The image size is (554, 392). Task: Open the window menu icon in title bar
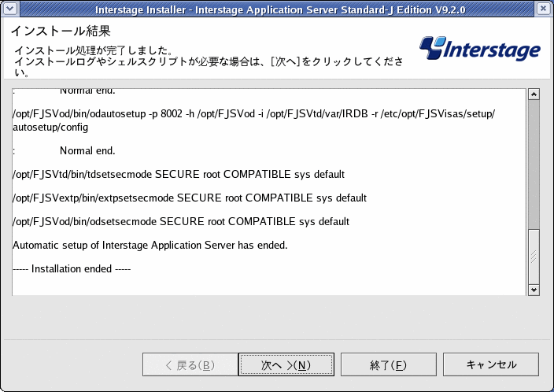10,9
